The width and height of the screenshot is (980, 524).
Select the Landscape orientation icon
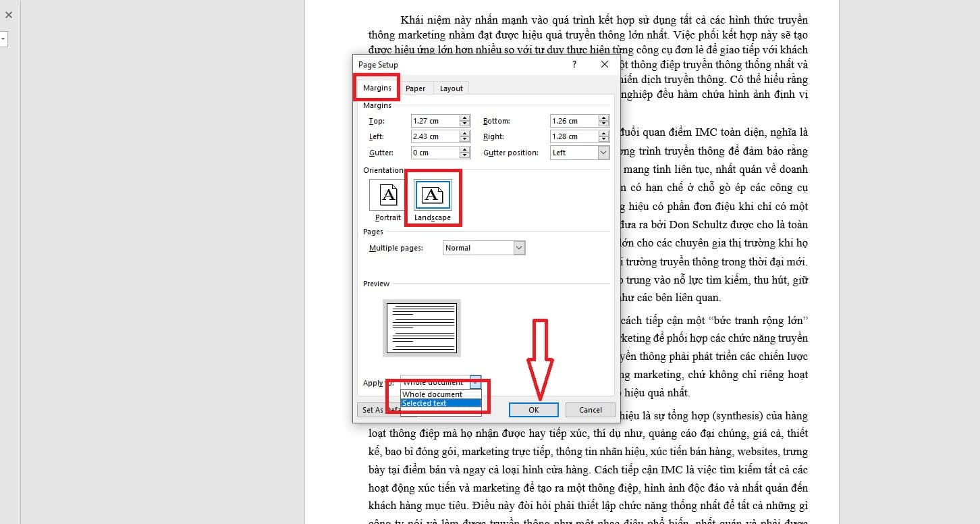(x=433, y=195)
